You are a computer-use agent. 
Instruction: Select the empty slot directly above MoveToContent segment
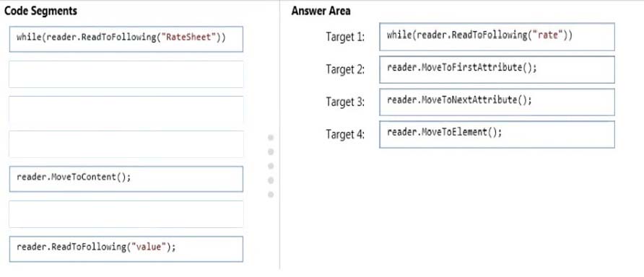[126, 144]
